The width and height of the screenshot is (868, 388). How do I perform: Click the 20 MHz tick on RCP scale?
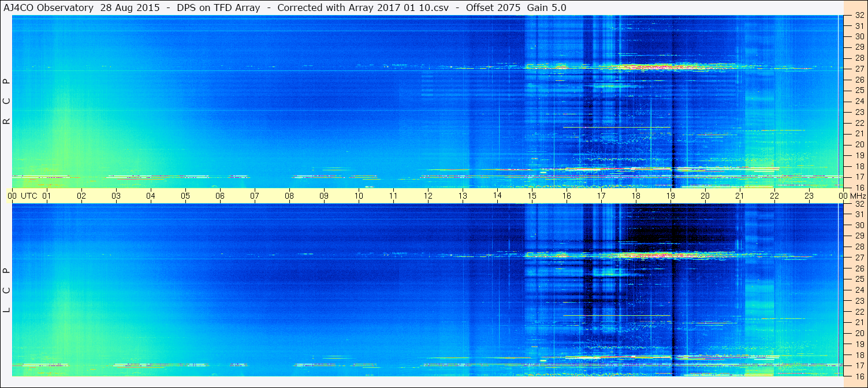click(859, 144)
